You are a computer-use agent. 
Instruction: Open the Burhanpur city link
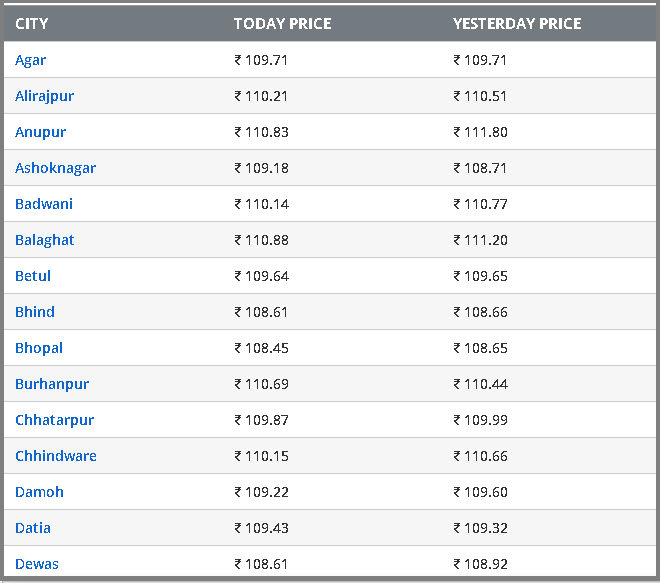(x=52, y=384)
